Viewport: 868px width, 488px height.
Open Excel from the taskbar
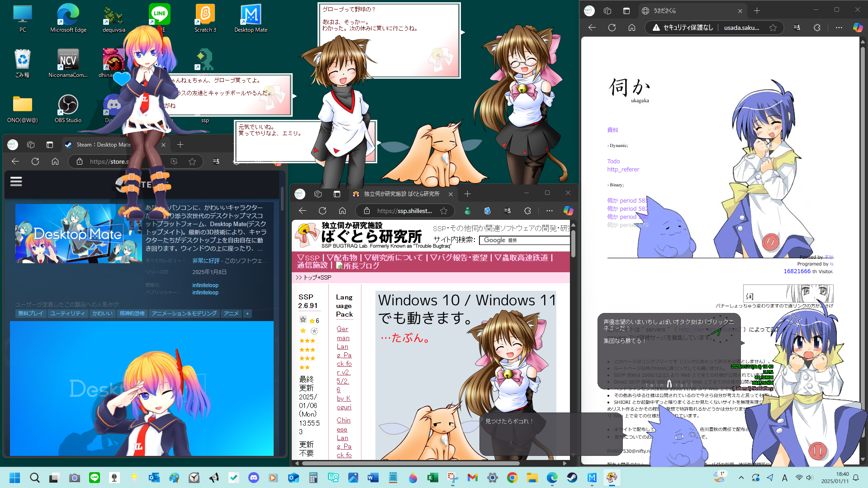pyautogui.click(x=432, y=478)
